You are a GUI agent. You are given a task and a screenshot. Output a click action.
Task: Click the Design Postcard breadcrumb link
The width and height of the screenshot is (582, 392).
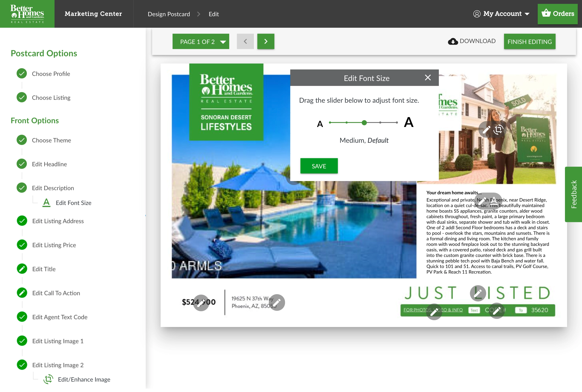[169, 14]
